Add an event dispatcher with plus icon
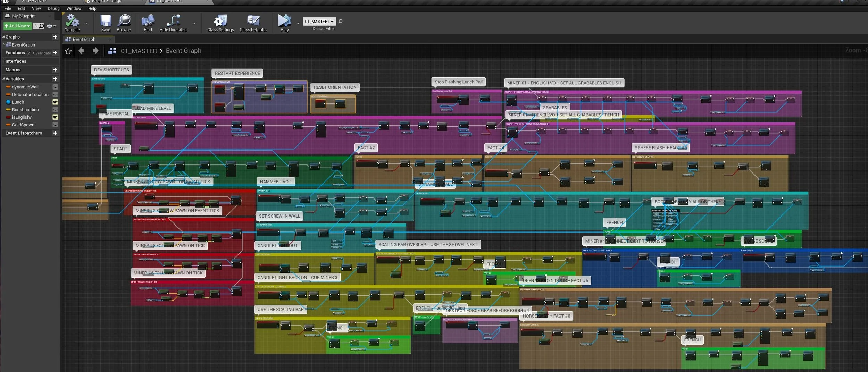Viewport: 868px width, 372px height. coord(55,133)
